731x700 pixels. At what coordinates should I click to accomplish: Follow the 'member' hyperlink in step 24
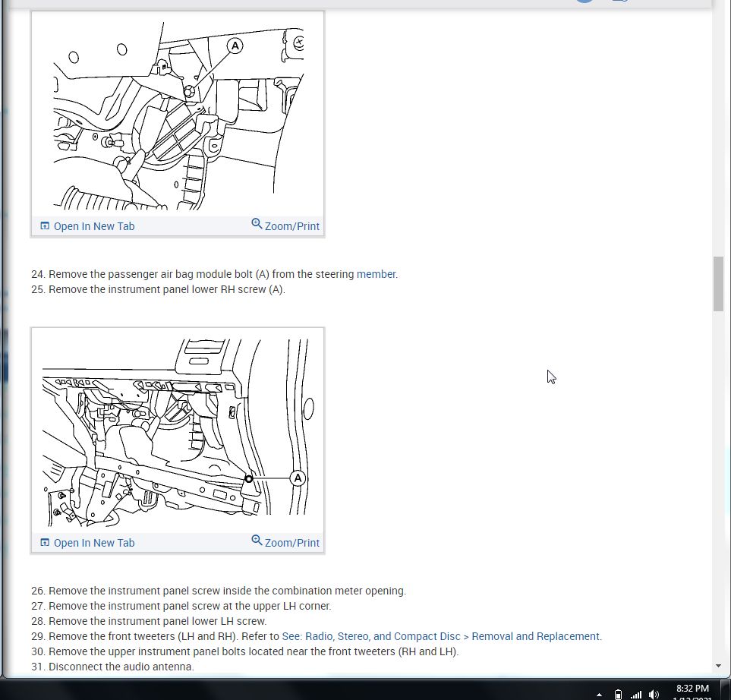point(377,274)
